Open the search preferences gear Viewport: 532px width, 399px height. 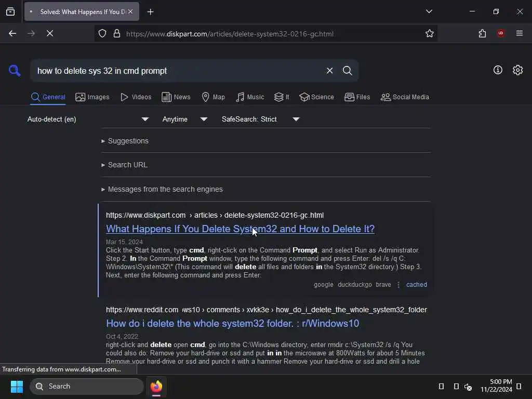pos(518,70)
